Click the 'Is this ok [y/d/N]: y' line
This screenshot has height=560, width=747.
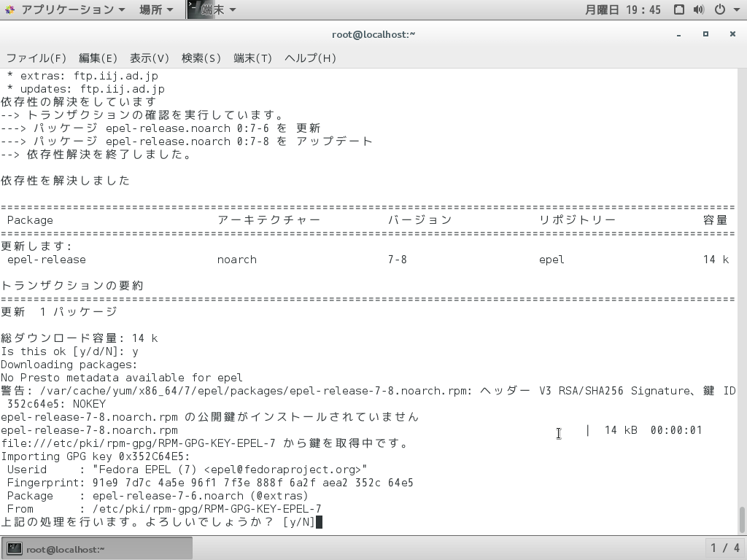[x=69, y=351]
